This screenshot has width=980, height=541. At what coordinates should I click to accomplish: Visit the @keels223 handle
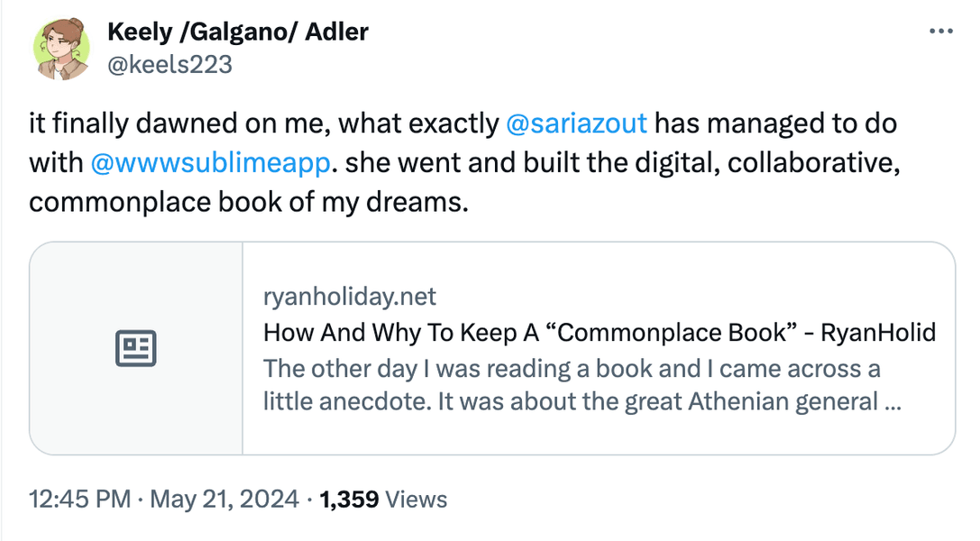(x=170, y=64)
